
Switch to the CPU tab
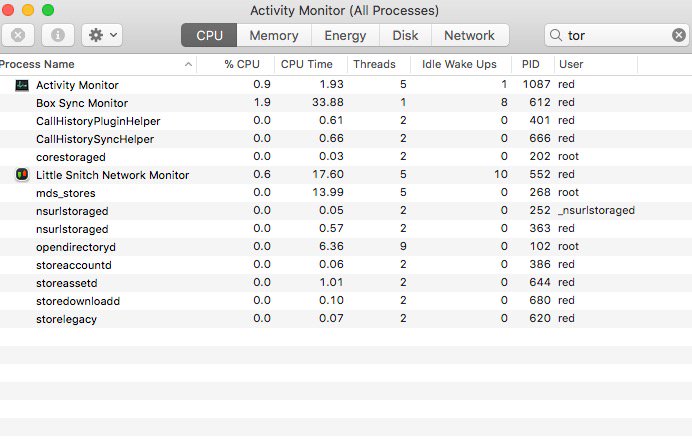pyautogui.click(x=209, y=35)
